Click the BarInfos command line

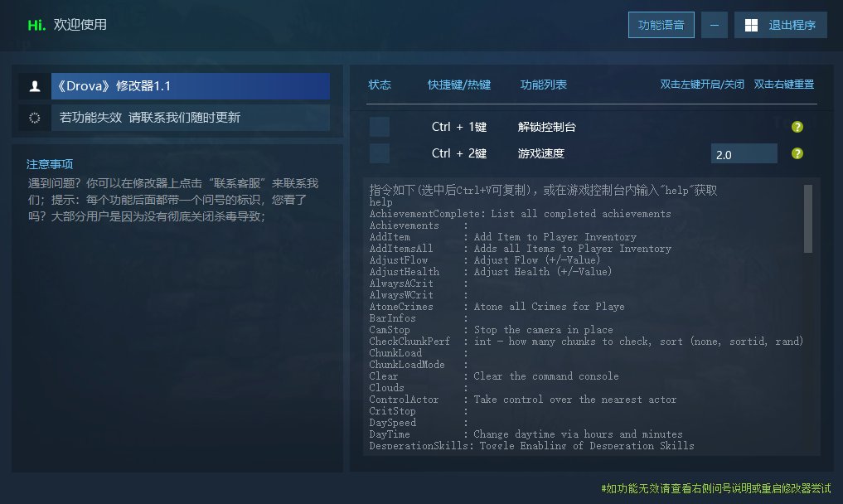click(419, 318)
